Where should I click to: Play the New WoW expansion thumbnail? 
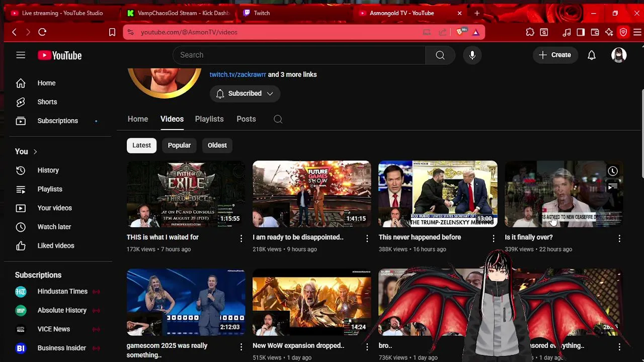point(311,302)
